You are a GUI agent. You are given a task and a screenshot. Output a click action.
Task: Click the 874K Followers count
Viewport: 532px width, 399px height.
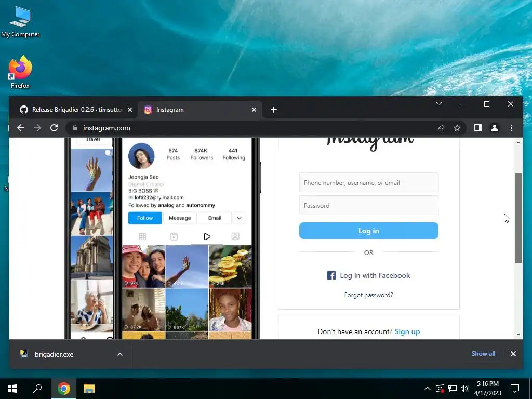click(202, 154)
